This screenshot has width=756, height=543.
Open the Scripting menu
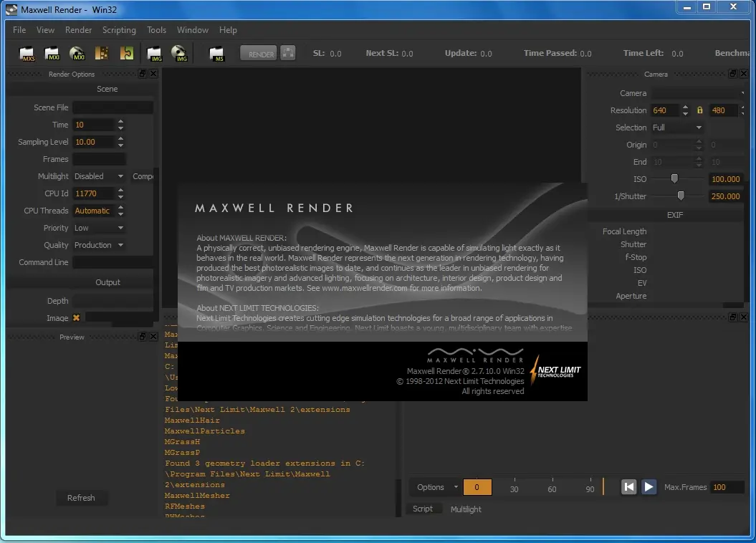tap(119, 30)
